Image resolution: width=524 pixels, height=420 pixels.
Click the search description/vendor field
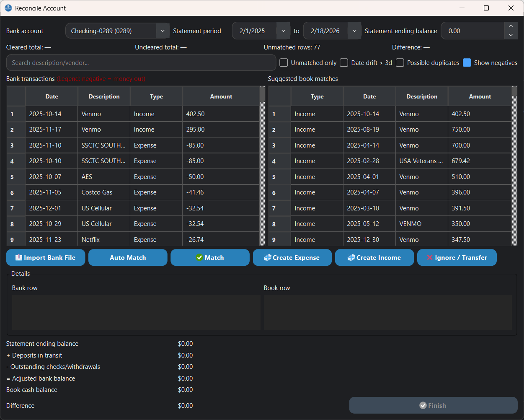pos(141,63)
